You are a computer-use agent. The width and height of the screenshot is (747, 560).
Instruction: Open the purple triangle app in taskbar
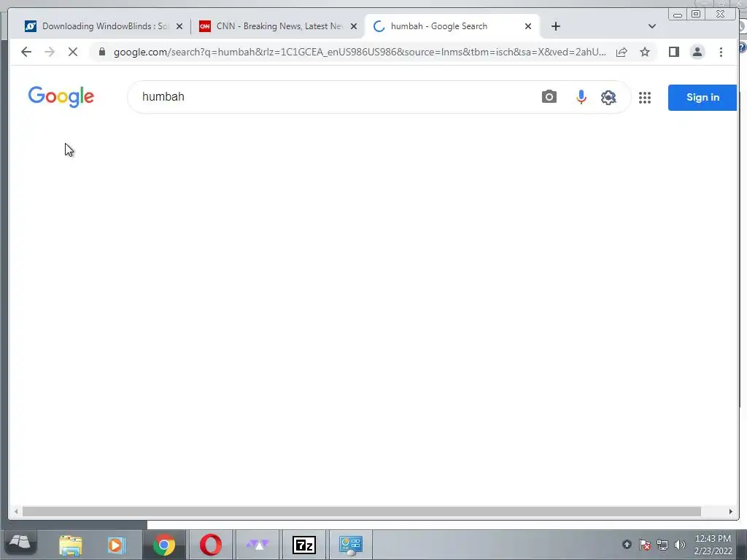pos(258,545)
